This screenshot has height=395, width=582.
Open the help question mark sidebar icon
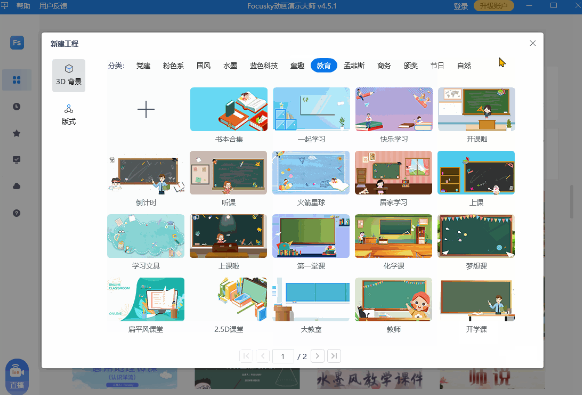17,213
